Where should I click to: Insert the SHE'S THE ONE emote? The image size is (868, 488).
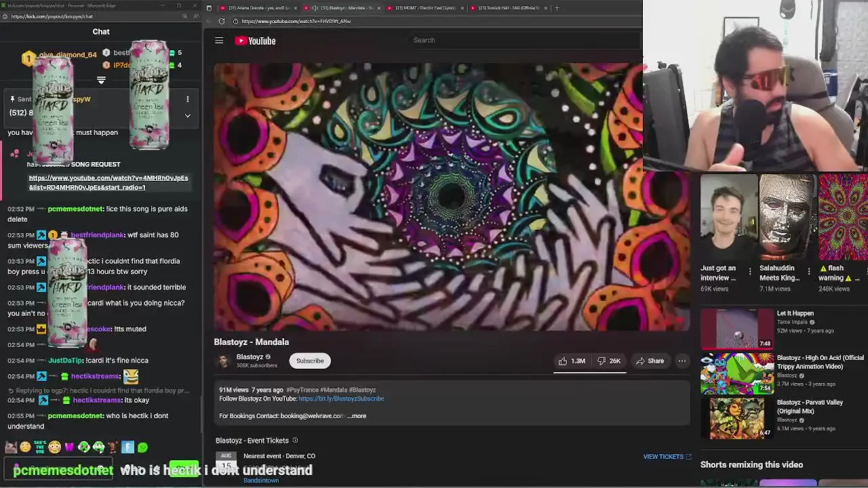[x=40, y=447]
